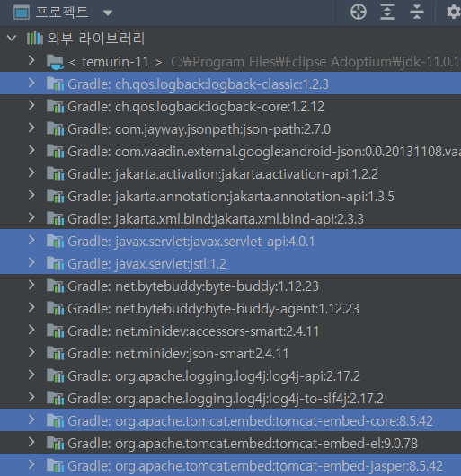
Task: Click the json-smart library icon
Action: pyautogui.click(x=56, y=353)
